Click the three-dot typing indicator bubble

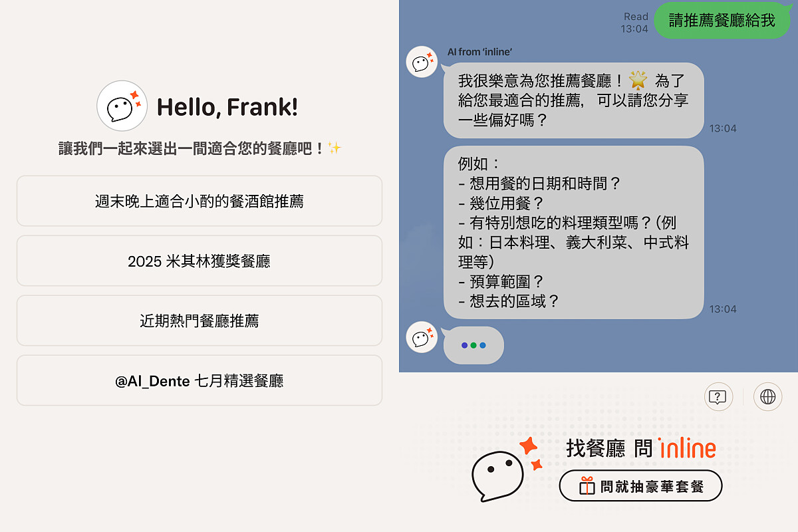tap(473, 345)
